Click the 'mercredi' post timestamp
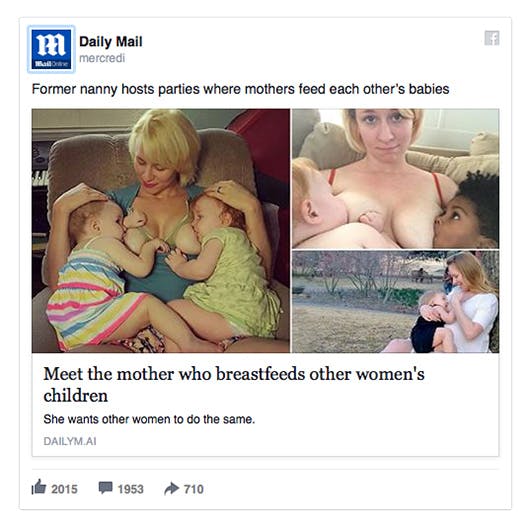This screenshot has width=530, height=525. 102,58
